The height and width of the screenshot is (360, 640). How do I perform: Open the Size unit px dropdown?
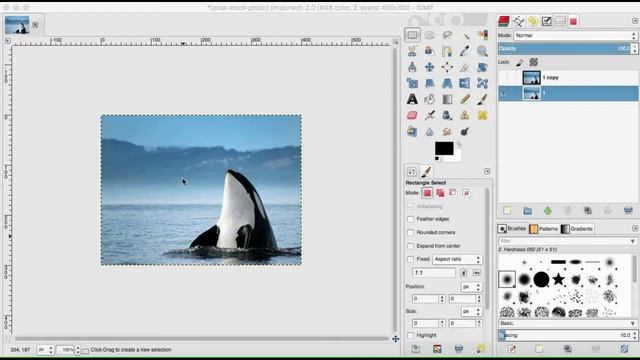(x=471, y=311)
